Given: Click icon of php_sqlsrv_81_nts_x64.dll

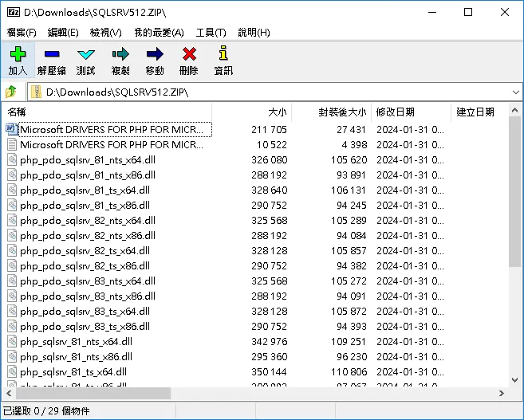Looking at the screenshot, I should [x=12, y=342].
